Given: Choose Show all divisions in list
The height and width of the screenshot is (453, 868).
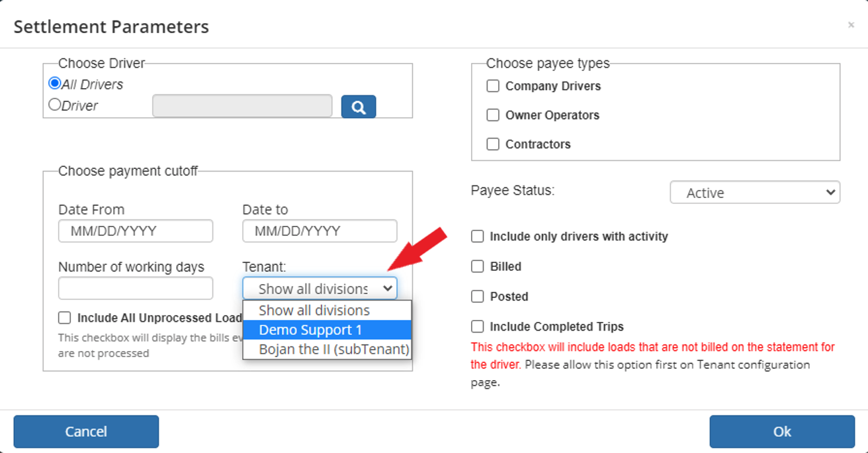Looking at the screenshot, I should click(327, 311).
